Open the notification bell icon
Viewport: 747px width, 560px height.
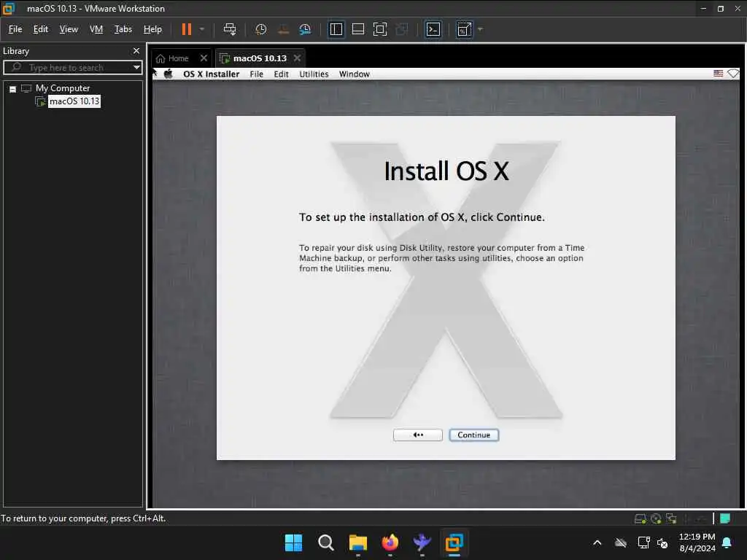coord(727,542)
